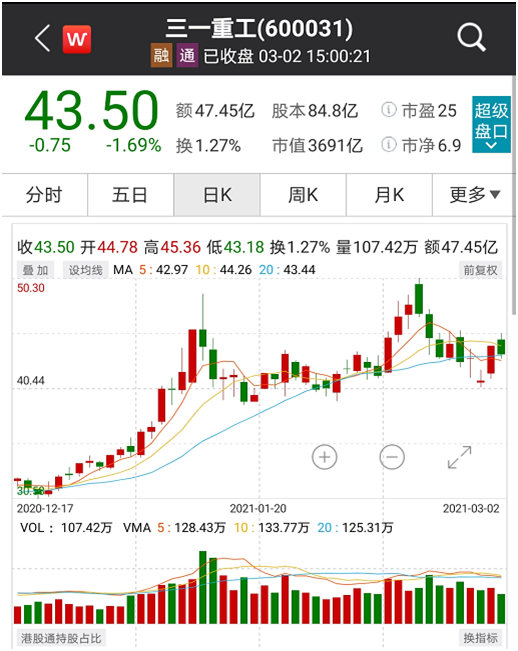Click info icon beside 市净
This screenshot has height=651, width=518.
click(389, 144)
